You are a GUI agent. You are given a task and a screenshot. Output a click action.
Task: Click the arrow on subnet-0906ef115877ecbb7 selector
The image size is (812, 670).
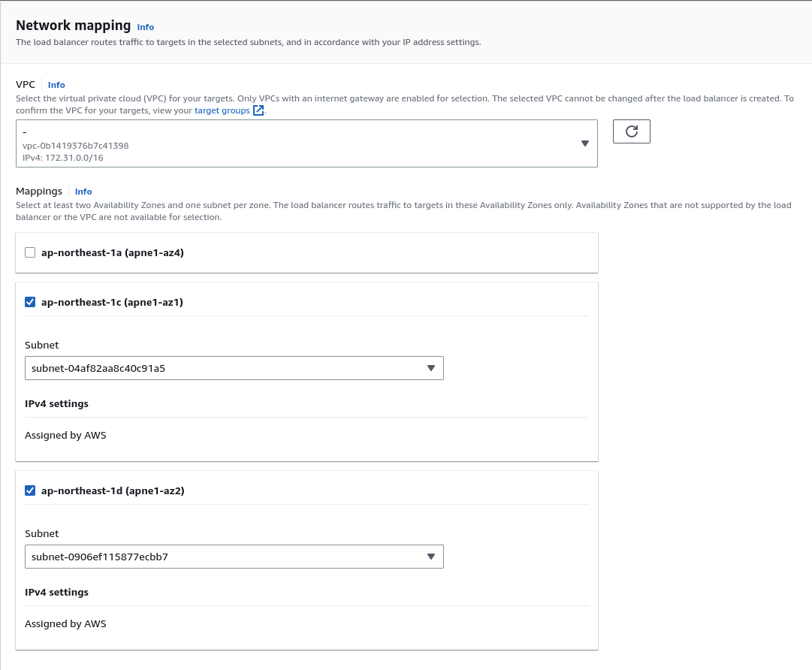pos(430,557)
